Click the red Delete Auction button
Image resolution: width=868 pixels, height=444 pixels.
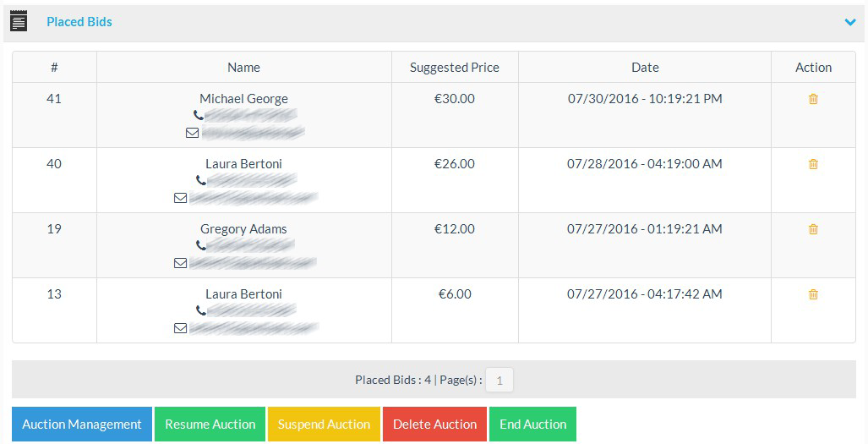[434, 425]
